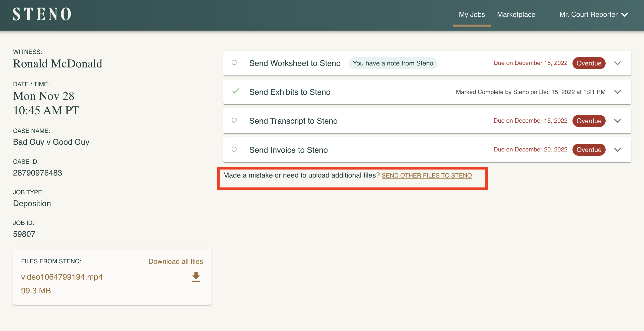Select the Send Worksheet to Steno radio circle
This screenshot has height=331, width=644.
click(x=234, y=62)
